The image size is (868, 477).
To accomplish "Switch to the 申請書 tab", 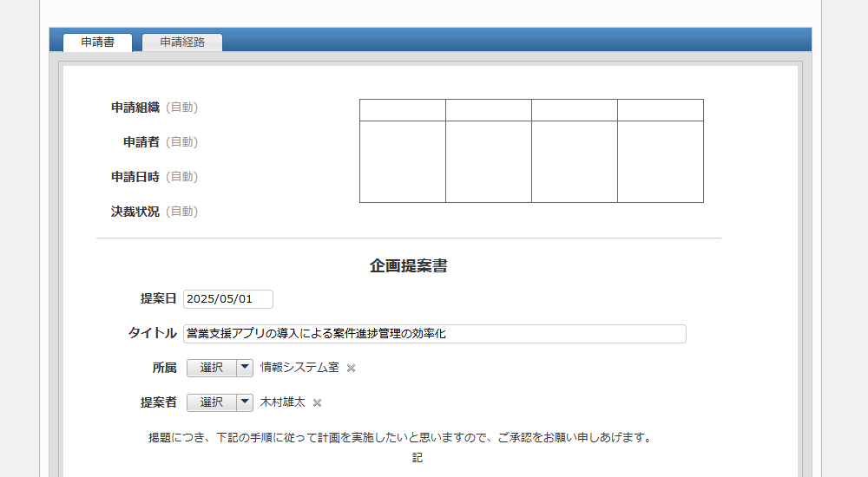I will click(x=97, y=42).
